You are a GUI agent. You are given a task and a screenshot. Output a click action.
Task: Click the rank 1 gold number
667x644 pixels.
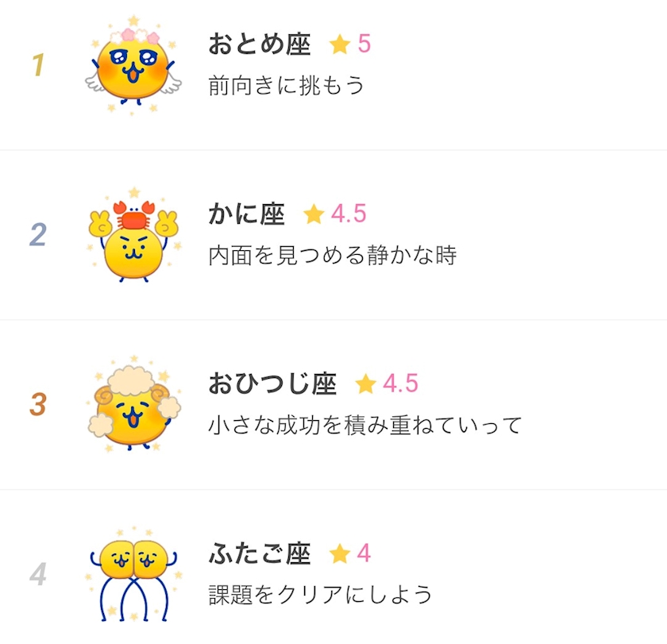click(x=37, y=66)
